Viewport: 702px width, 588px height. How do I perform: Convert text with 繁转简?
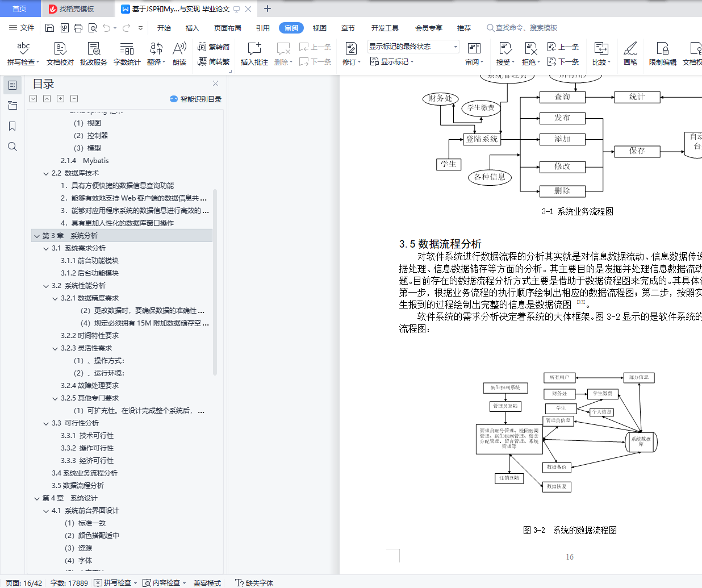click(214, 47)
